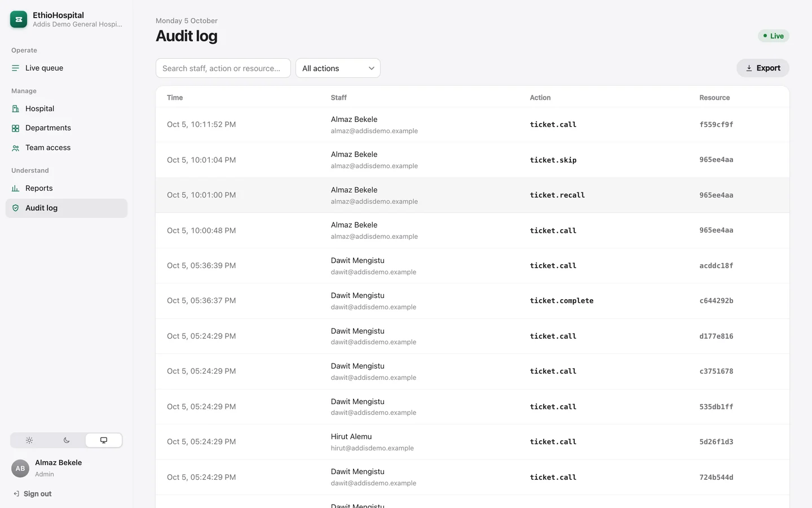This screenshot has height=508, width=812.
Task: Go to Departments section
Action: pos(67,128)
